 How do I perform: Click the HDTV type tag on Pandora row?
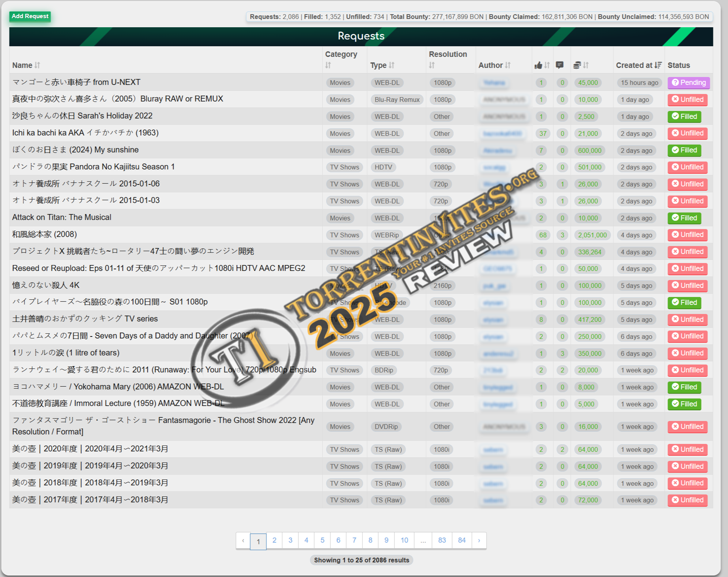point(383,167)
